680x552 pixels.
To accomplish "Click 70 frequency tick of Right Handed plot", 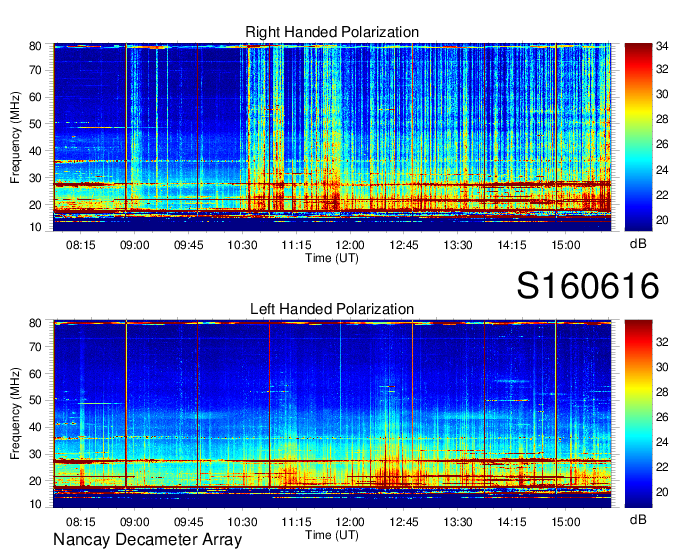I will pyautogui.click(x=35, y=70).
